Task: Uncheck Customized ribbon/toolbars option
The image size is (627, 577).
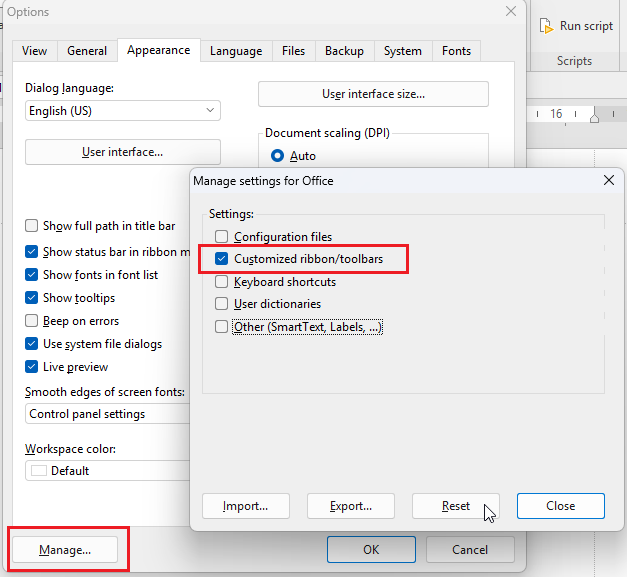Action: click(x=222, y=259)
